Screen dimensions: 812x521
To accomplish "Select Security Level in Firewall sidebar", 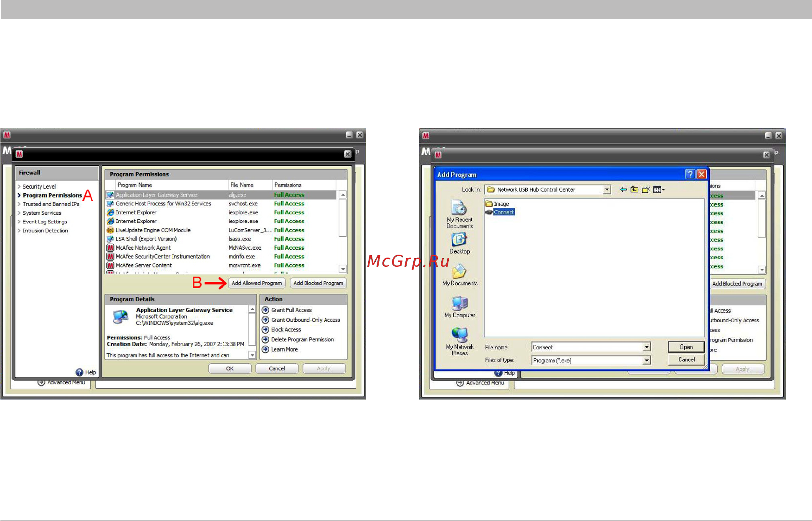I will click(39, 187).
